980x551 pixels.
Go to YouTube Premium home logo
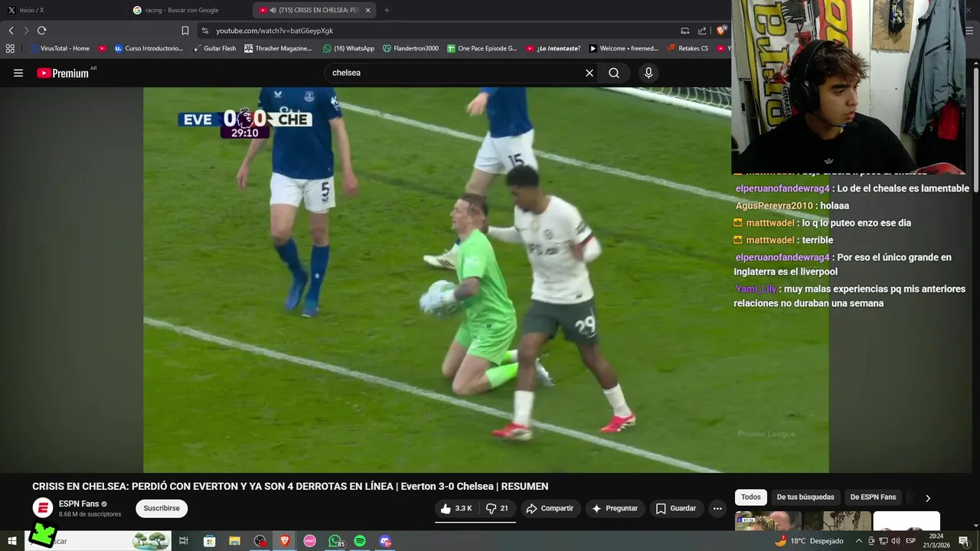point(63,73)
